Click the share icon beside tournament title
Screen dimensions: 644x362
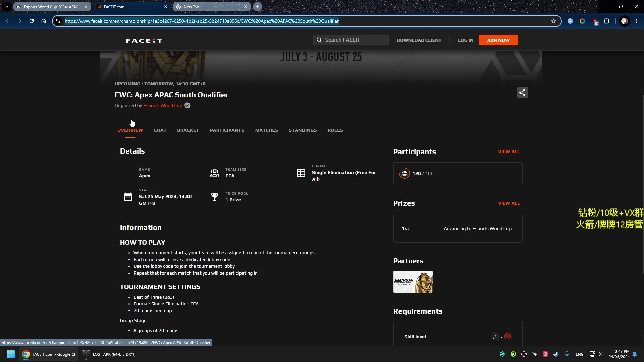[522, 93]
